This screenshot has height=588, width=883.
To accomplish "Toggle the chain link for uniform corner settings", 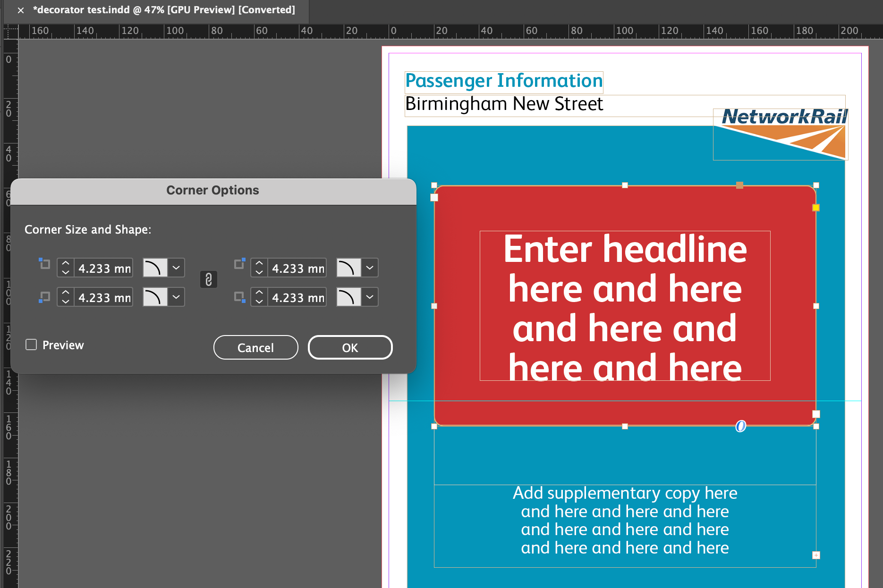I will (x=208, y=279).
